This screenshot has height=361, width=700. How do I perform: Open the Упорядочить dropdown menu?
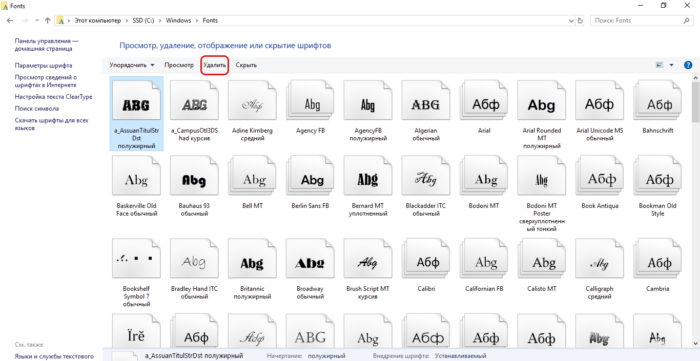(132, 65)
